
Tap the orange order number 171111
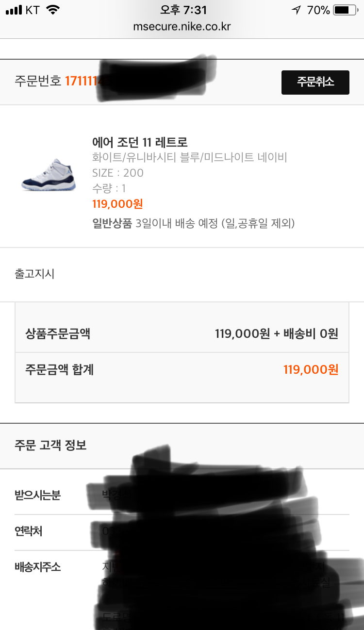[x=84, y=81]
